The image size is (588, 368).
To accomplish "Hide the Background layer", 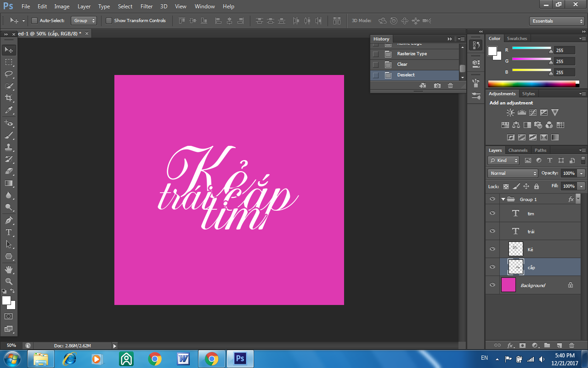I will [x=492, y=285].
